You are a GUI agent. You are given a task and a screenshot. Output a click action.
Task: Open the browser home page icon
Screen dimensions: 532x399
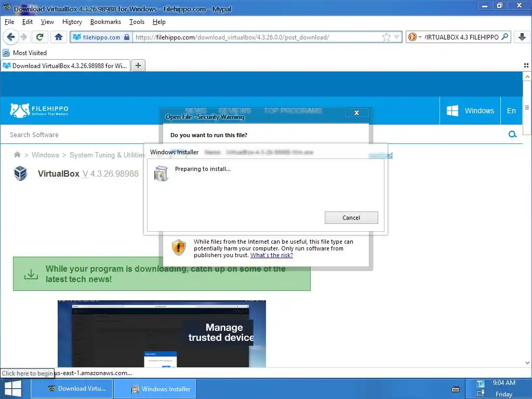(x=59, y=37)
